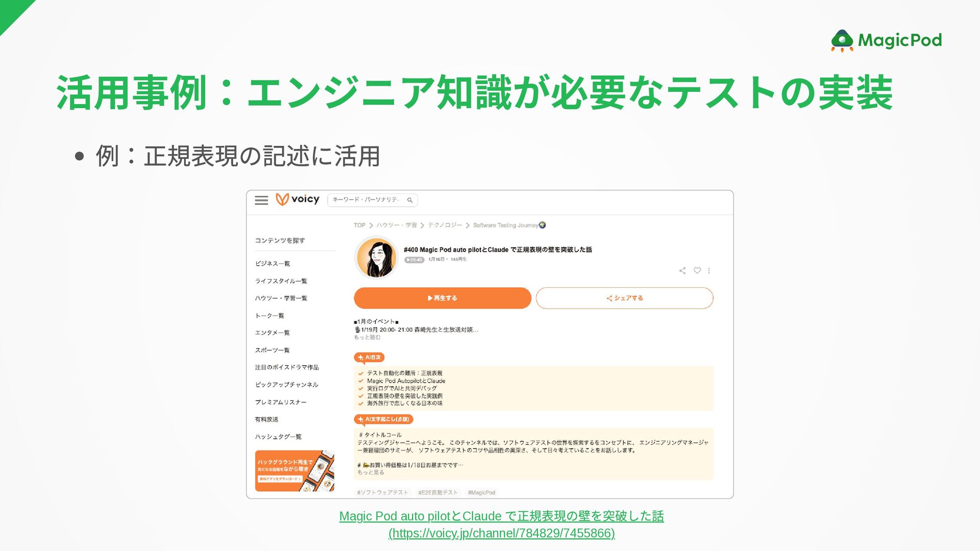This screenshot has width=980, height=551.
Task: Click the TOP breadcrumb link
Action: pos(359,225)
